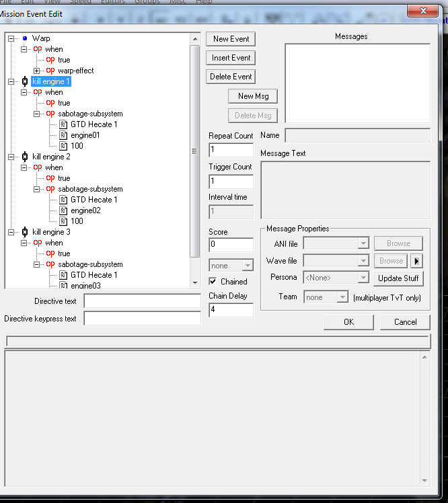Click the op icon of sabotage-subsystem under kill engine 3
This screenshot has height=503, width=448.
(50, 265)
